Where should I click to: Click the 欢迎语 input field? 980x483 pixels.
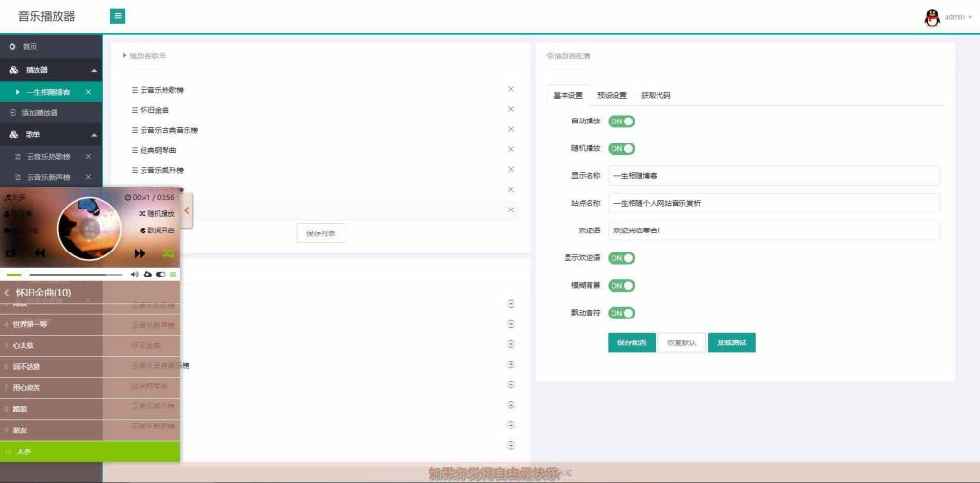773,230
